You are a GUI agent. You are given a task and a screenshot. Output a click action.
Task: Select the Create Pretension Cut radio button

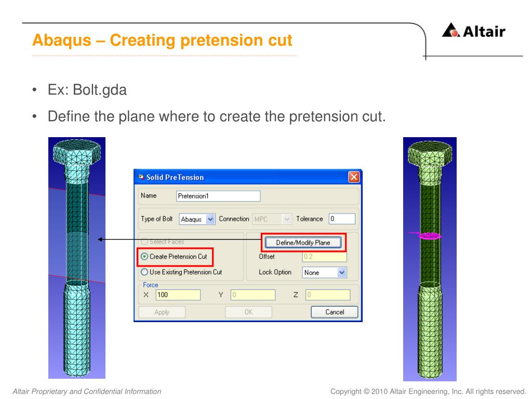coord(144,257)
